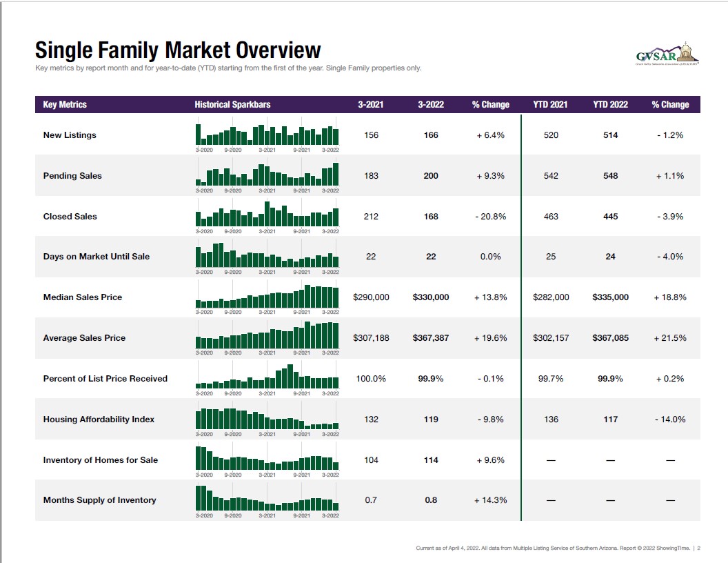Click the '+ 14.3%' change value
Viewport: 728px width, 563px height.
(x=491, y=500)
